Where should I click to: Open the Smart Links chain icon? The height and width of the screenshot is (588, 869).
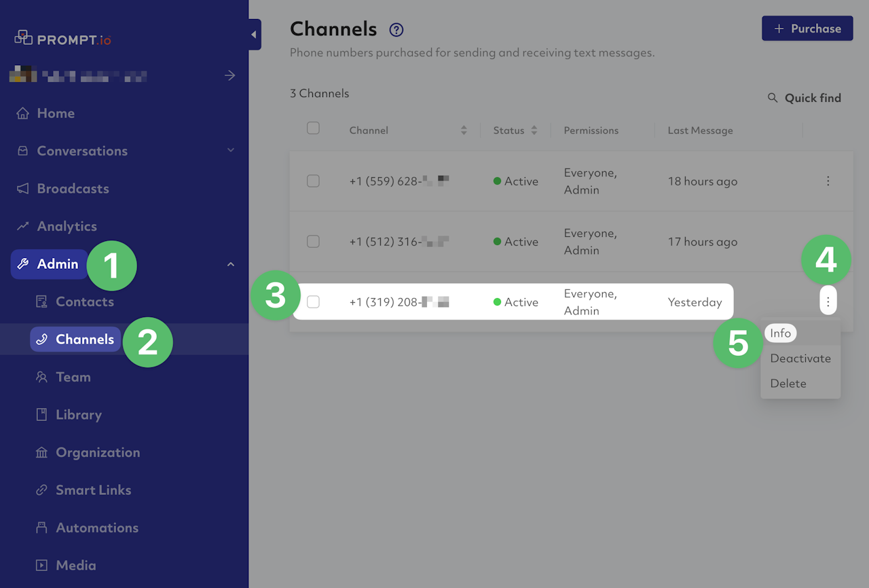[x=42, y=490]
